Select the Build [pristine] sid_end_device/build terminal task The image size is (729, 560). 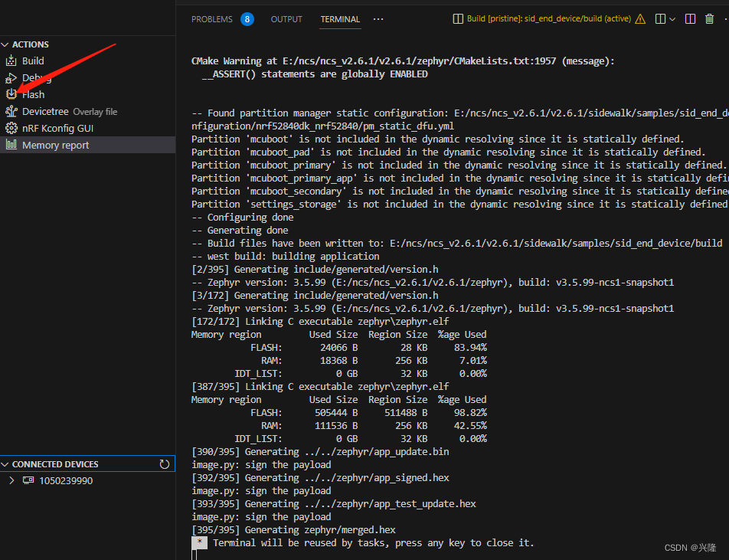click(x=548, y=18)
